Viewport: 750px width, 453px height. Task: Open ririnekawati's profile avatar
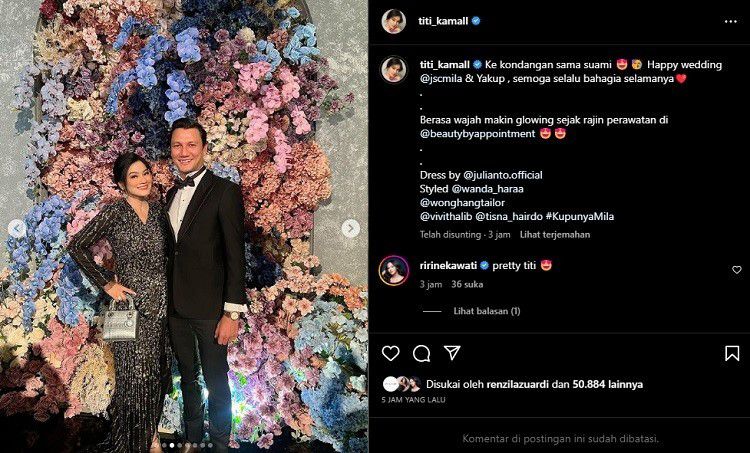click(x=393, y=270)
